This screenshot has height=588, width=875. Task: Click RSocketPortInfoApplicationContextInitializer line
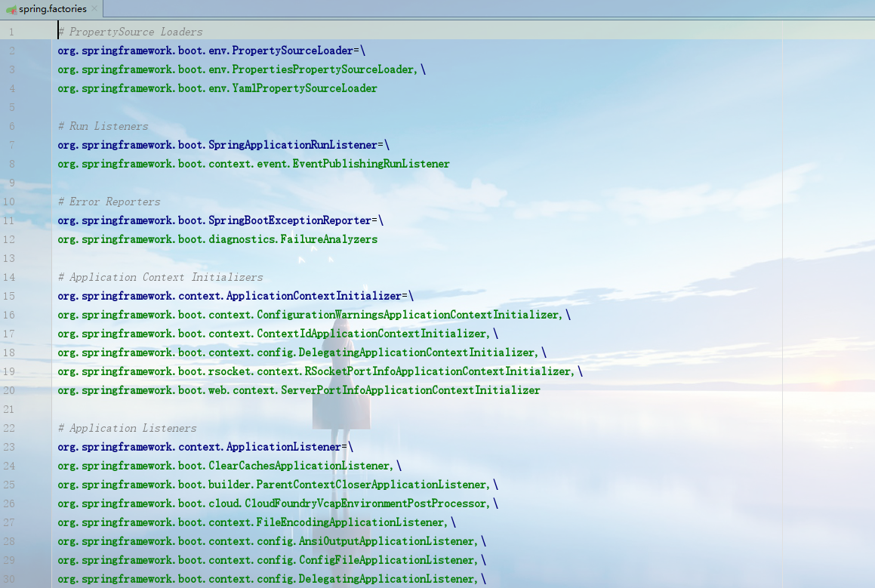[x=320, y=371]
